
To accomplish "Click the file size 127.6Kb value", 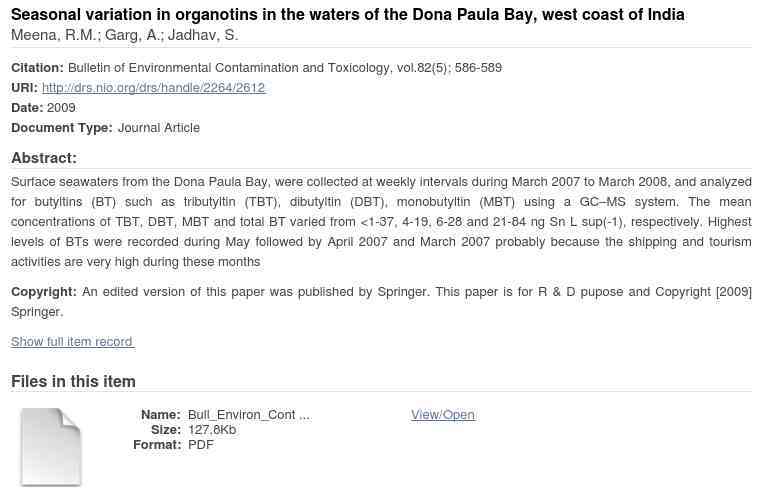I will [x=212, y=430].
